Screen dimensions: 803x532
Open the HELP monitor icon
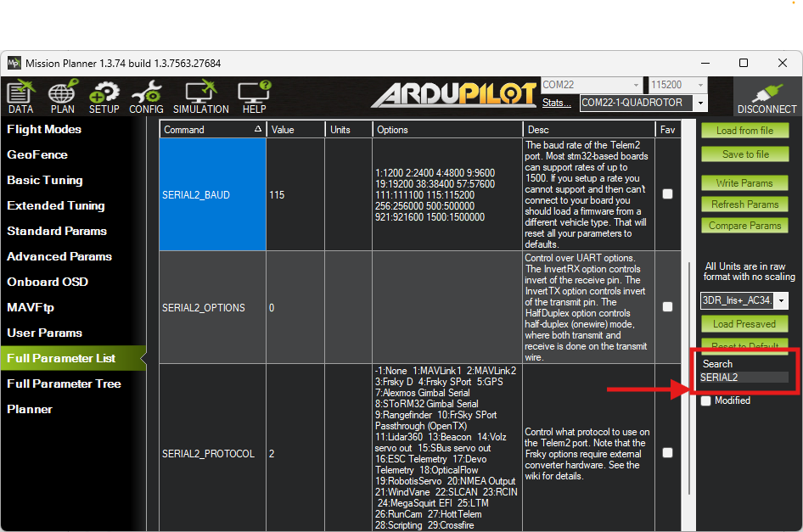pos(254,97)
